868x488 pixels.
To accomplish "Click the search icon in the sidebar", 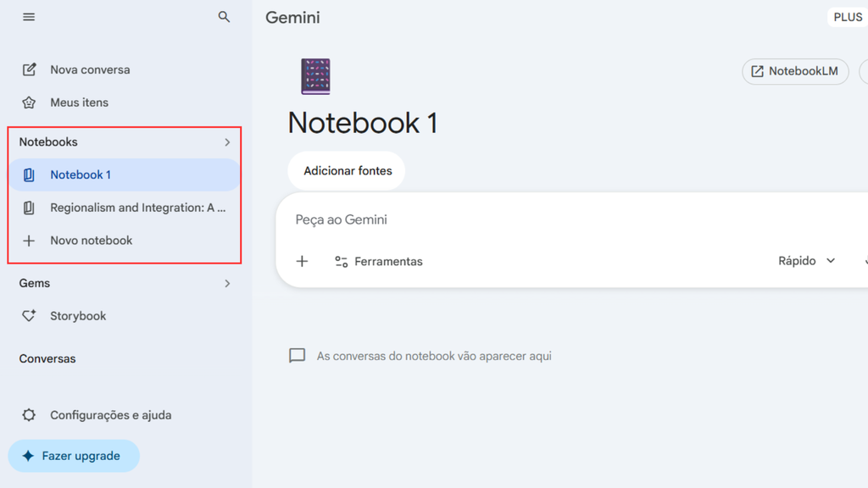I will click(x=224, y=16).
